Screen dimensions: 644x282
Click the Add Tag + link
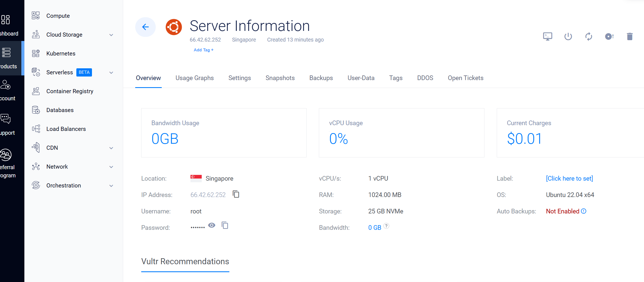click(203, 50)
